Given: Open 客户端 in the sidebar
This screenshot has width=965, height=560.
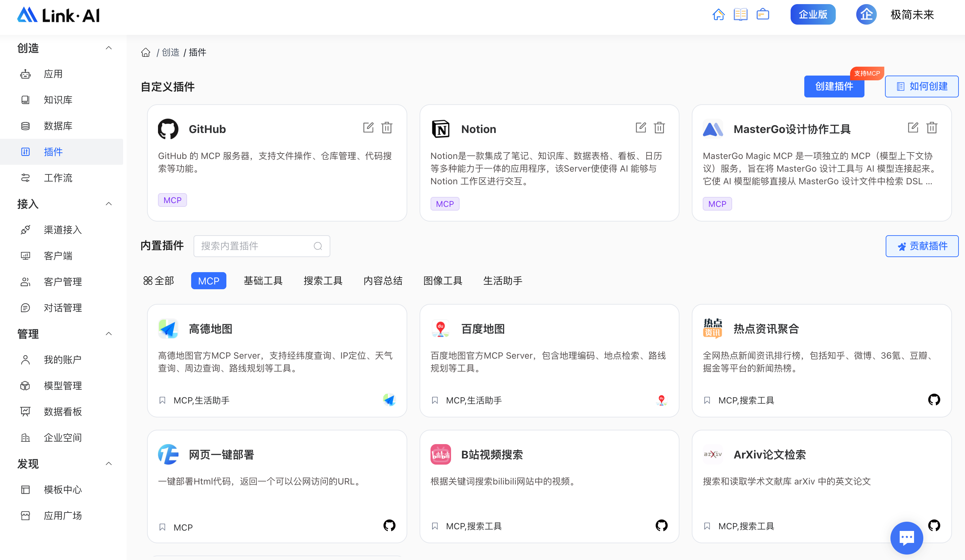Looking at the screenshot, I should (61, 256).
